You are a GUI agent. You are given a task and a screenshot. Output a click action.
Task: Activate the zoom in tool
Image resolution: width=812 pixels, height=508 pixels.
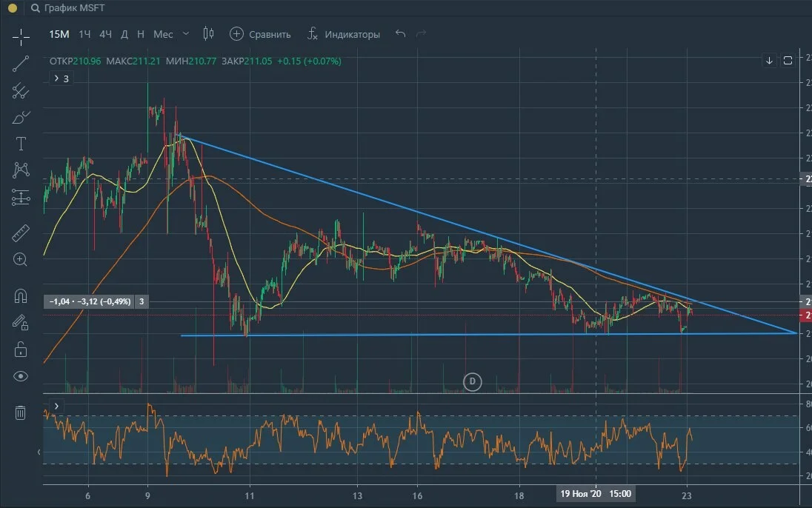21,259
